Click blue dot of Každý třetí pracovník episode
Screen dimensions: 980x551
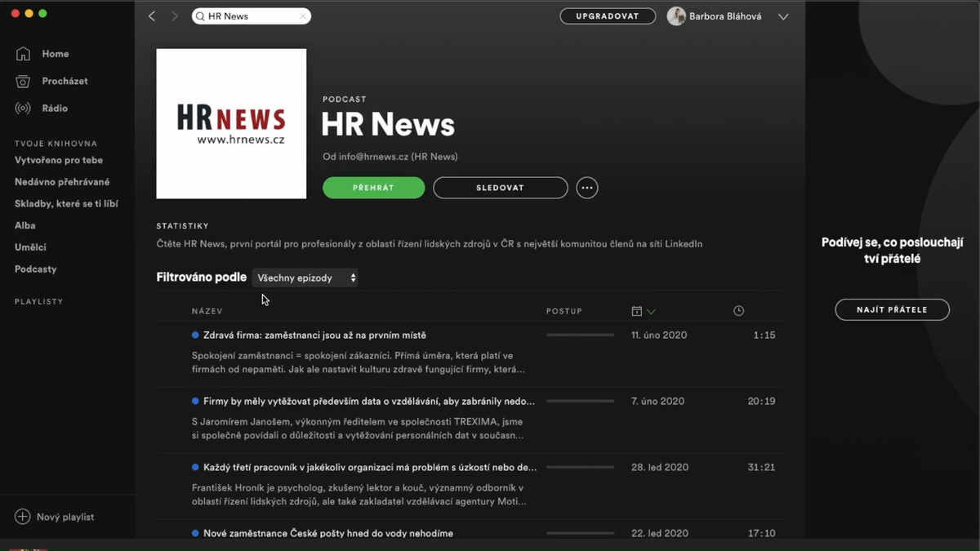[x=195, y=467]
